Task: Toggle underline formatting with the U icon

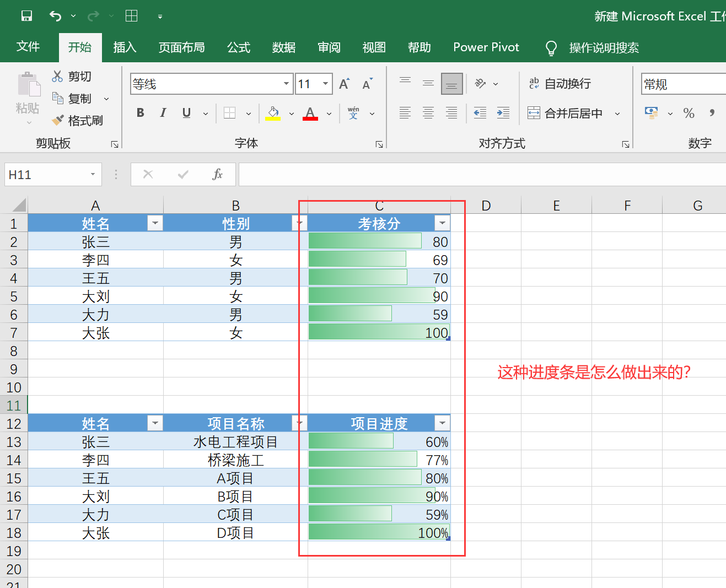Action: coord(186,112)
